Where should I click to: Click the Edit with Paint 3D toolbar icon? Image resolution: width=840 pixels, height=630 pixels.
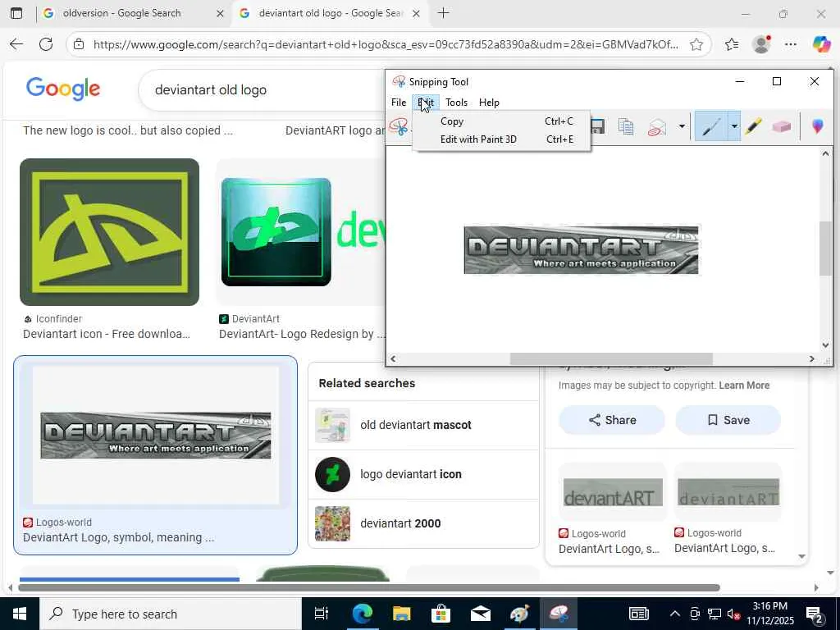pyautogui.click(x=817, y=126)
